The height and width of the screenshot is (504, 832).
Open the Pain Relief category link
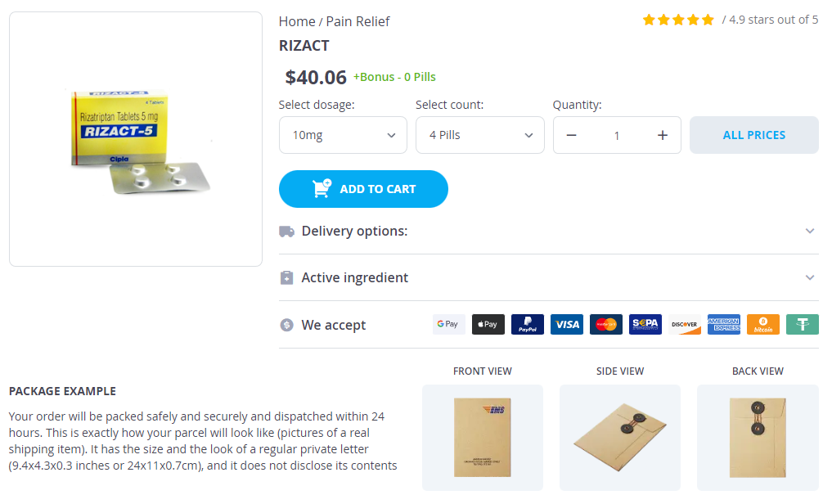(x=358, y=21)
